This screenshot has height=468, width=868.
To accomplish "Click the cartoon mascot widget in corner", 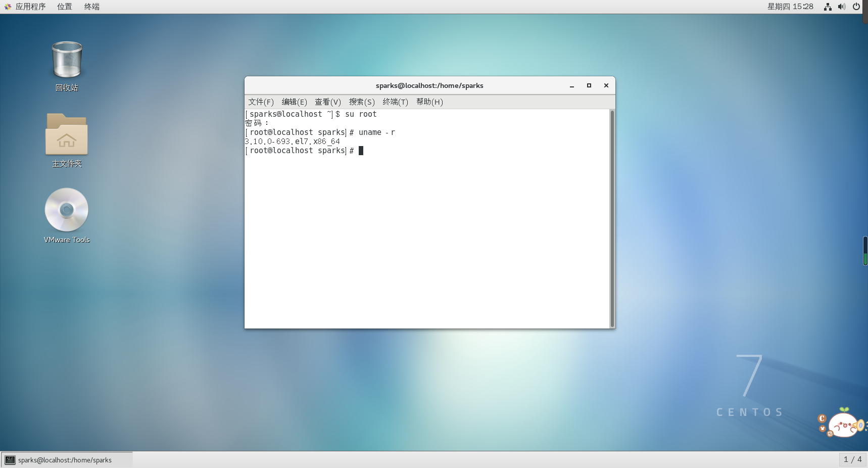I will tap(842, 423).
